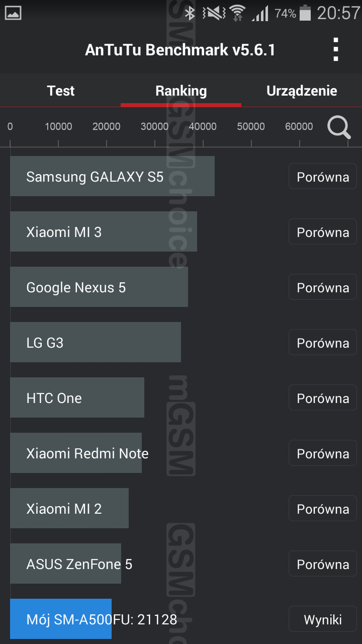Select the HTC One score bar
This screenshot has width=362, height=644.
77,397
